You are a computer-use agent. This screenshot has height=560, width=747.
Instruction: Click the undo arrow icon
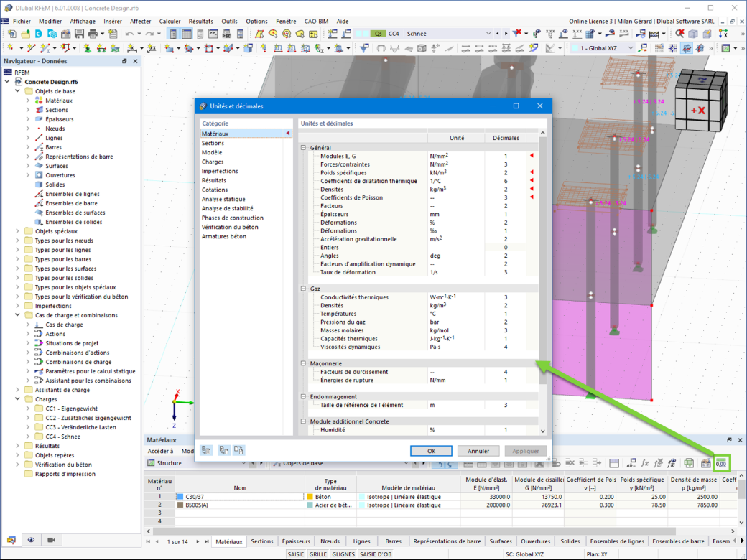(129, 34)
